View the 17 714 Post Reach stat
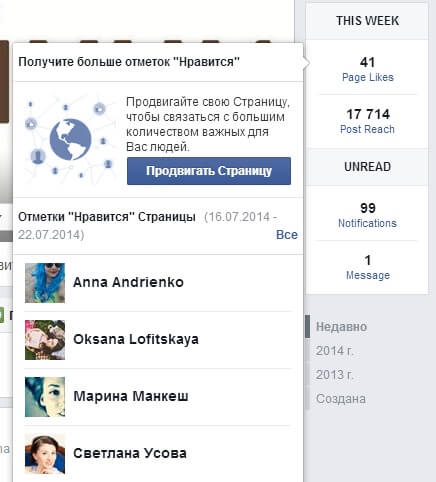 (x=367, y=121)
